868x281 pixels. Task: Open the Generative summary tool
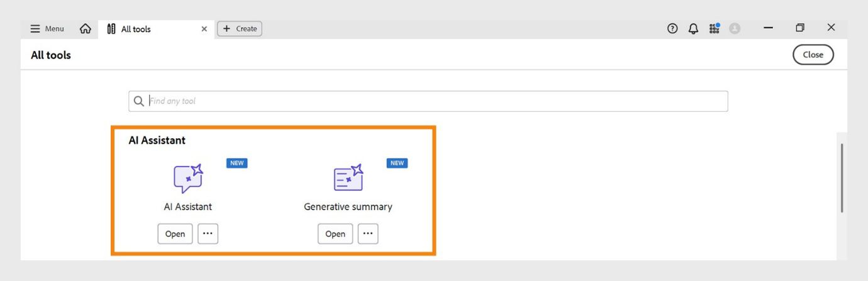(x=335, y=234)
